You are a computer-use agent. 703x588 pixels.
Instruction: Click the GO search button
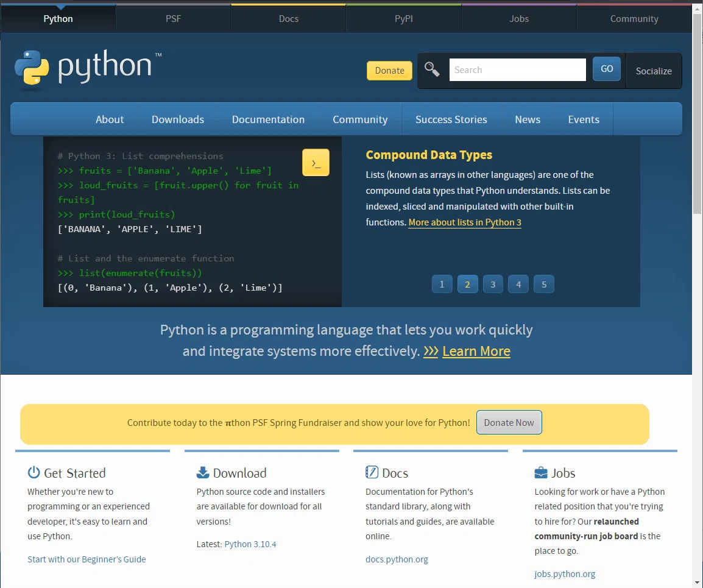(607, 69)
